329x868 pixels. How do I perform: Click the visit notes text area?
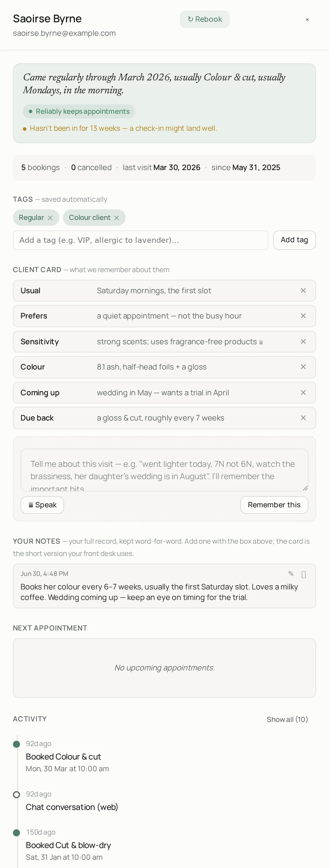tap(164, 470)
